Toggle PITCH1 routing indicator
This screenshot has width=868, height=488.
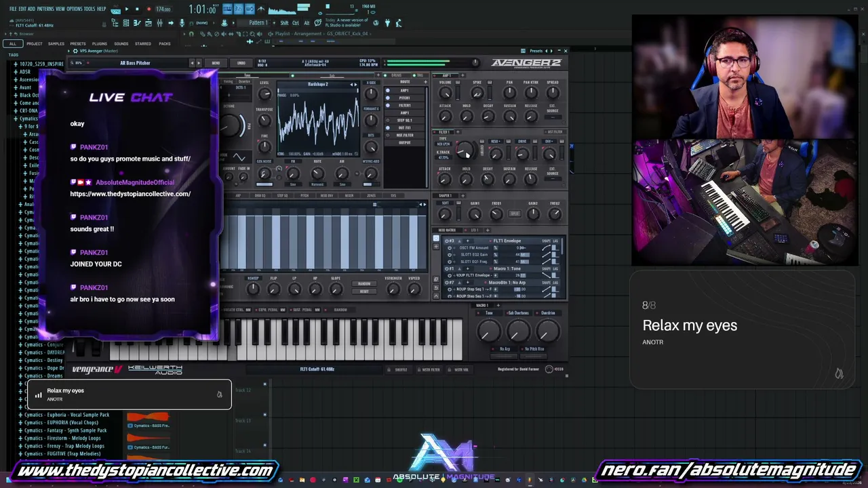(x=388, y=98)
